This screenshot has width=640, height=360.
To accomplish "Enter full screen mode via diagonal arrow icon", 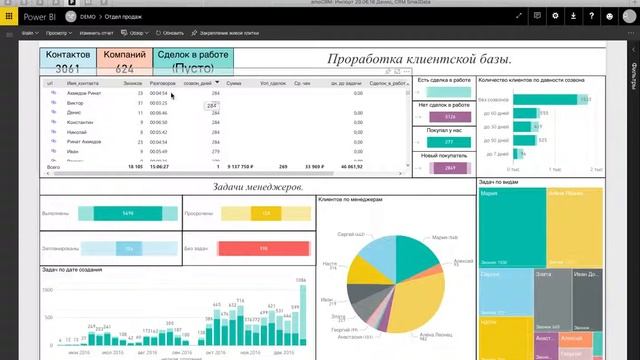I will [519, 16].
